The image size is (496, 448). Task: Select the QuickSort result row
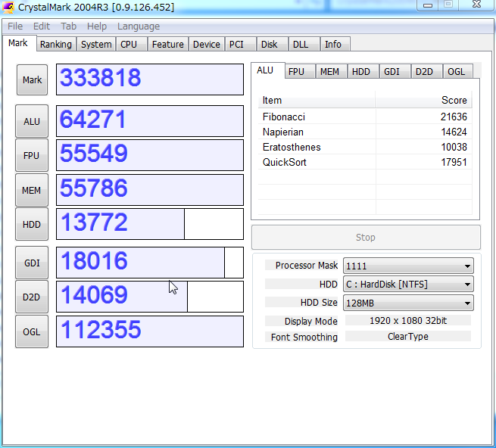(365, 162)
